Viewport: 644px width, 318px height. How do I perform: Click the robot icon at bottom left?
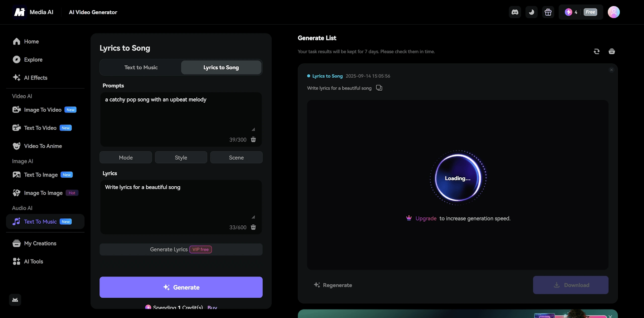click(15, 300)
